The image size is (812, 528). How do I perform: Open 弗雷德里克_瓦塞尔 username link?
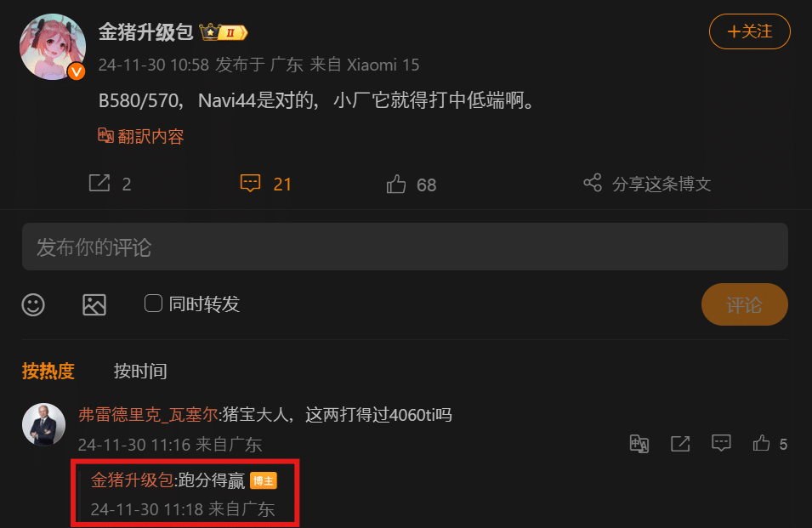pyautogui.click(x=148, y=415)
